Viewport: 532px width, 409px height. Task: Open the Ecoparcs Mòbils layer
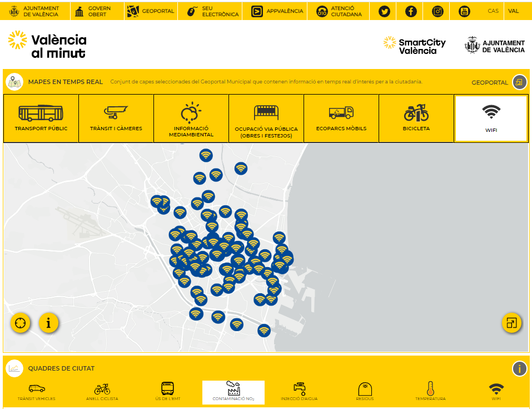(341, 118)
